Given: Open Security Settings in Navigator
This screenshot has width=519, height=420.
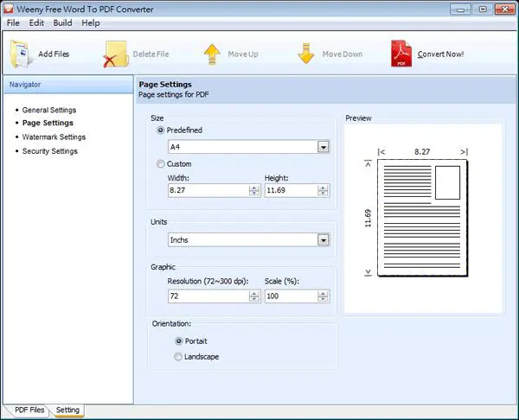Looking at the screenshot, I should (50, 151).
